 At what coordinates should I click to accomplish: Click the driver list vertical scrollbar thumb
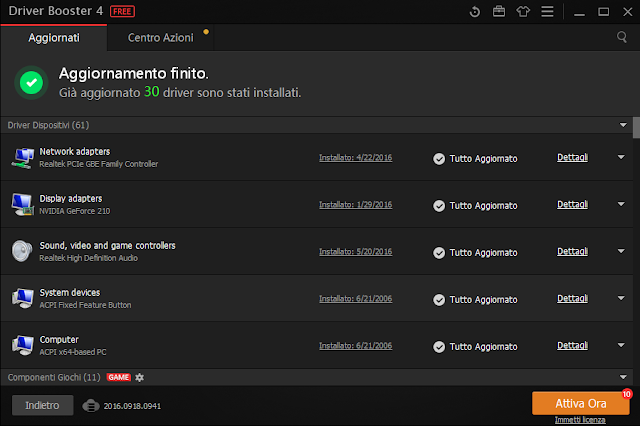point(636,128)
